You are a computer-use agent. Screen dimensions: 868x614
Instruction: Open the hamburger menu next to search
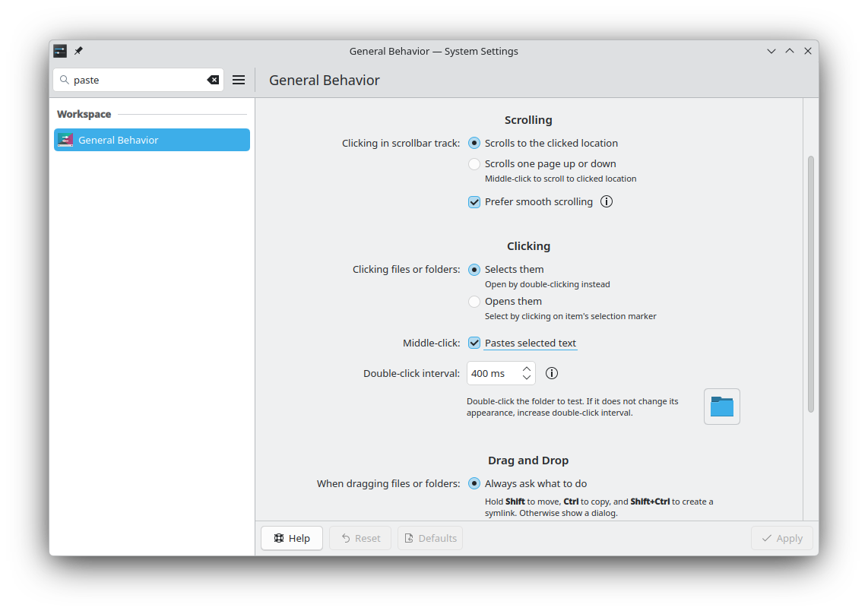pyautogui.click(x=239, y=80)
